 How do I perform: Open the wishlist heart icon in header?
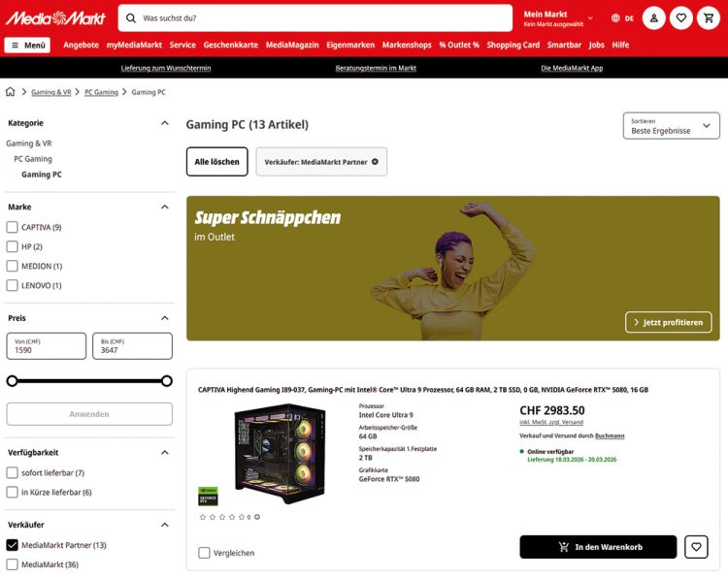tap(681, 18)
